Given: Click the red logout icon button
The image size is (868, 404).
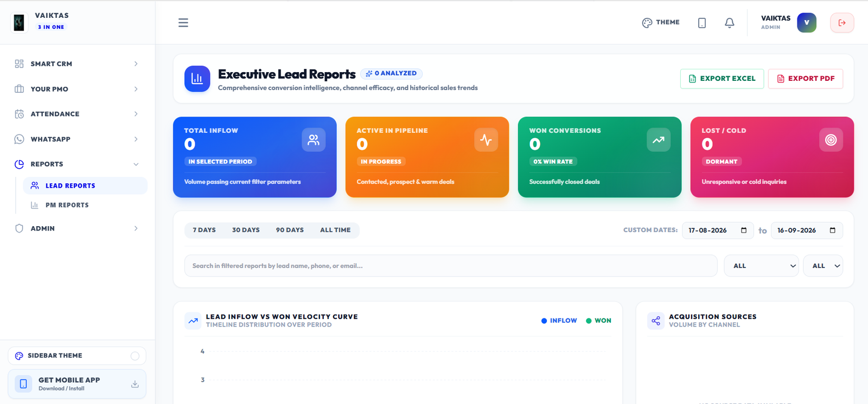Looking at the screenshot, I should point(842,23).
